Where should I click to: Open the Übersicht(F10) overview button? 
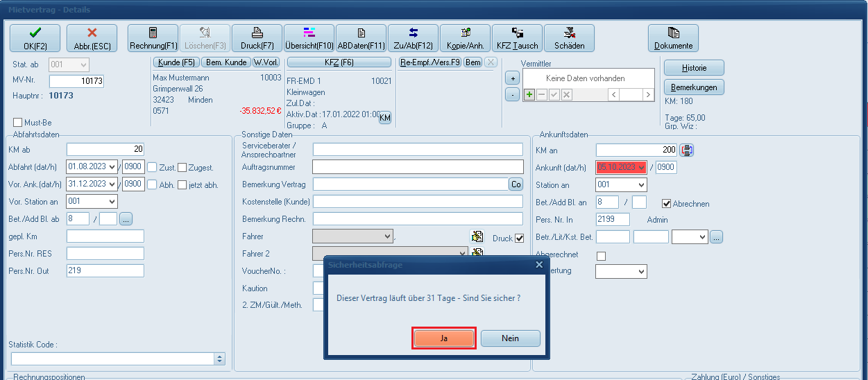[x=309, y=38]
